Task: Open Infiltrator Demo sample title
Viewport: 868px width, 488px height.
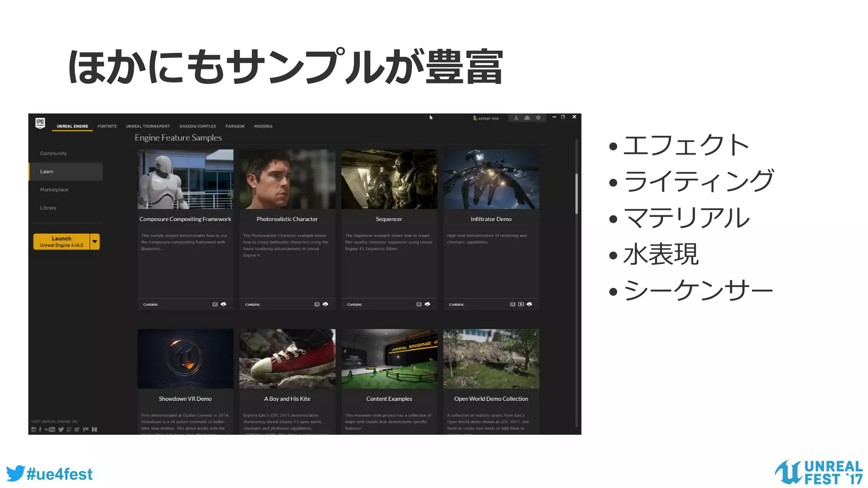Action: 491,219
